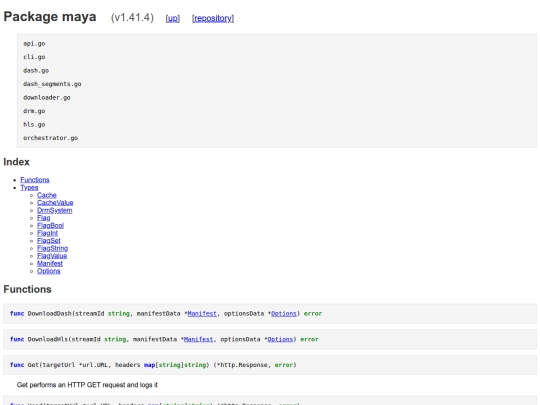The image size is (540, 405).
Task: Click the Get function signature line
Action: tap(153, 365)
